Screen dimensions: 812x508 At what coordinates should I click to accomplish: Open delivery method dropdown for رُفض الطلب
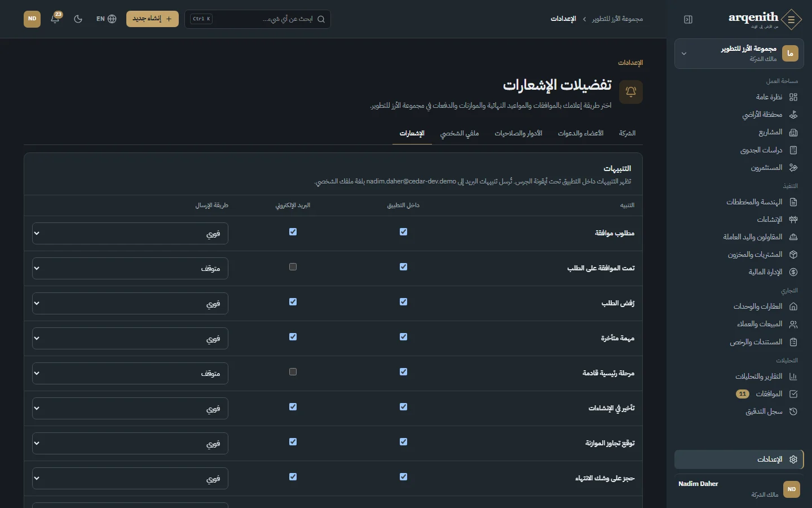click(130, 304)
